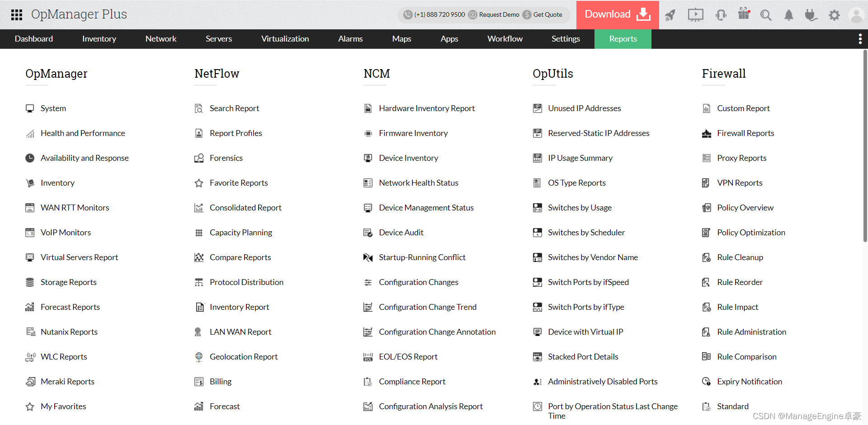
Task: Click the Firewall Reports icon
Action: tap(706, 133)
